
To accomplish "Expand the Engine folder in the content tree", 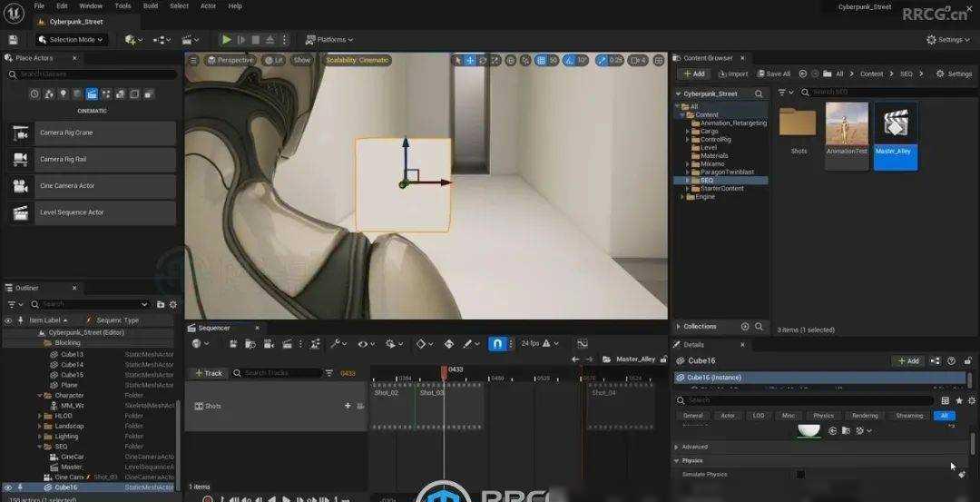I will pos(682,197).
